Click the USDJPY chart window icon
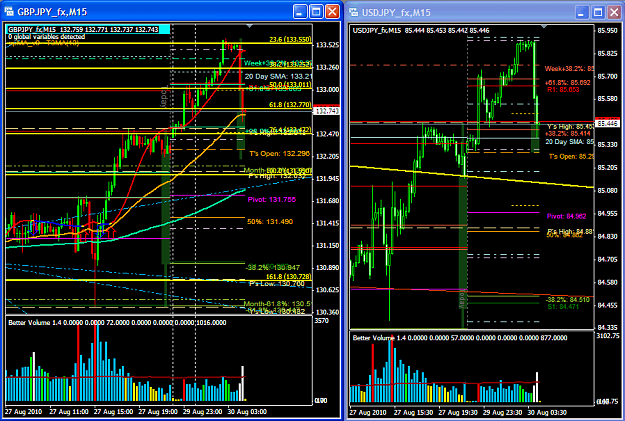Screen dimensions: 625x421 coord(354,12)
